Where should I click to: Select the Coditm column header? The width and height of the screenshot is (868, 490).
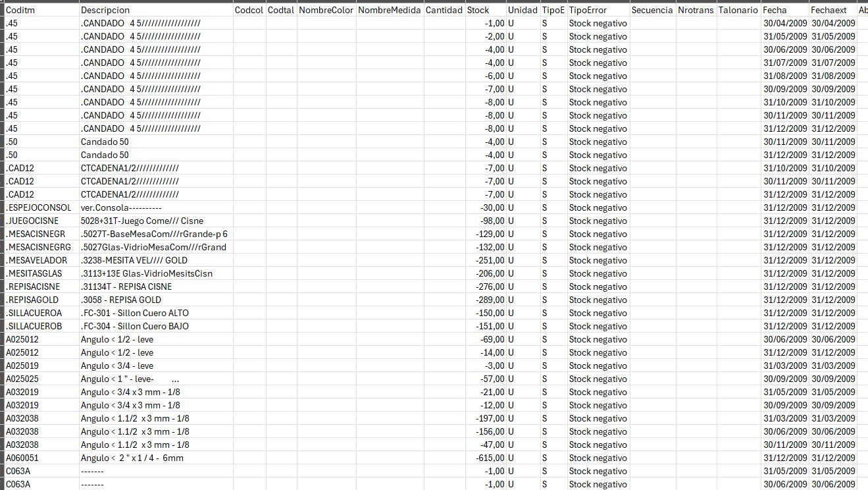41,10
